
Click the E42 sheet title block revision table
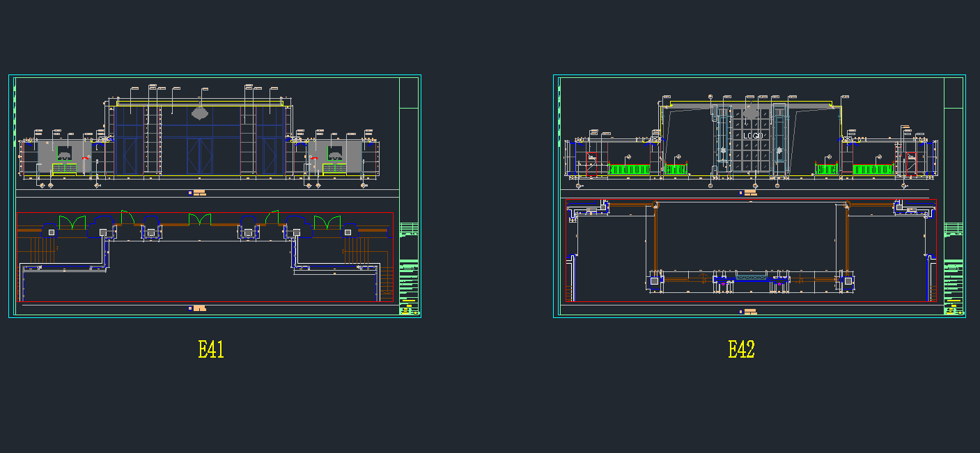tap(954, 230)
